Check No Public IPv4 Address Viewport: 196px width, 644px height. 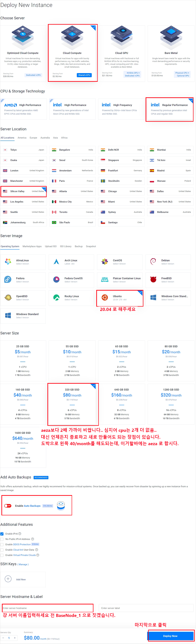point(2,539)
